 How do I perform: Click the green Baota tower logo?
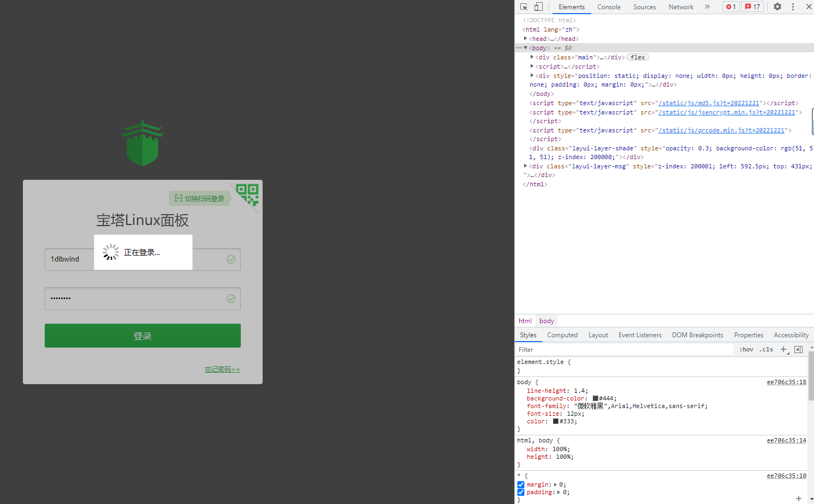point(142,143)
